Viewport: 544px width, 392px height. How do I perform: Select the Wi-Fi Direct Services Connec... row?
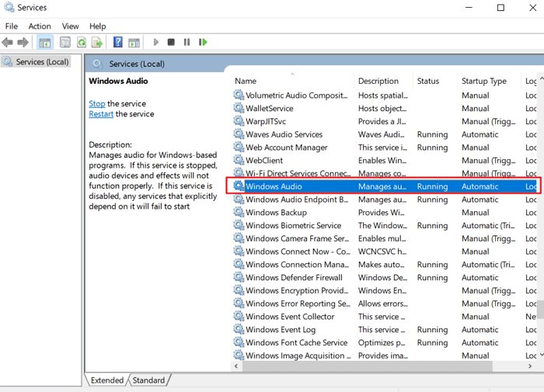(384, 173)
